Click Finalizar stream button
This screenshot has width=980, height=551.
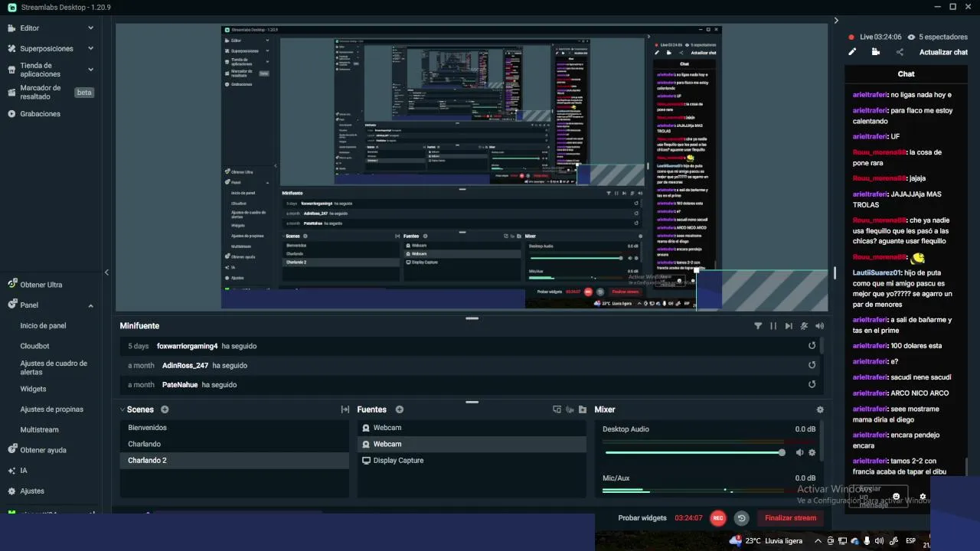point(791,518)
